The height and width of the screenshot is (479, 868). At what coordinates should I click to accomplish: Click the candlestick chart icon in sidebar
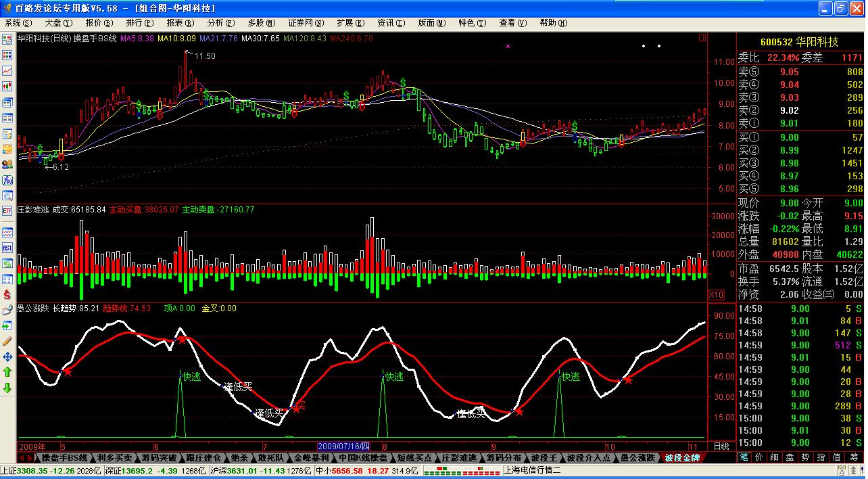coord(7,87)
